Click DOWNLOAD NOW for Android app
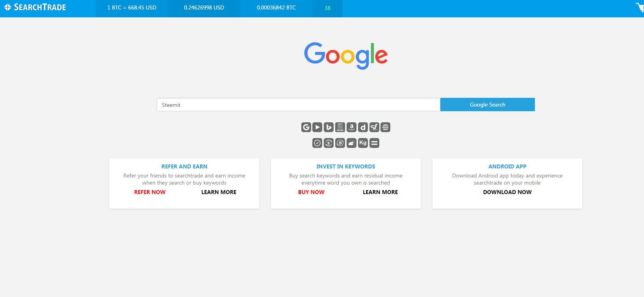 pyautogui.click(x=507, y=192)
